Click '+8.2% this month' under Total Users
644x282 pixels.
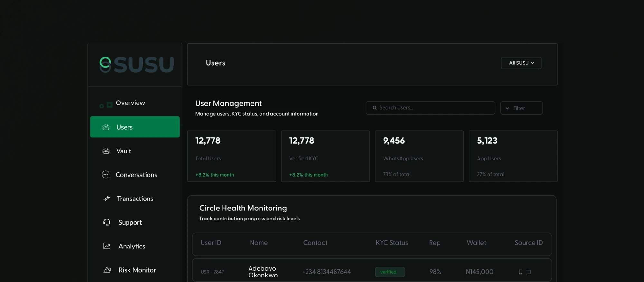tap(214, 175)
